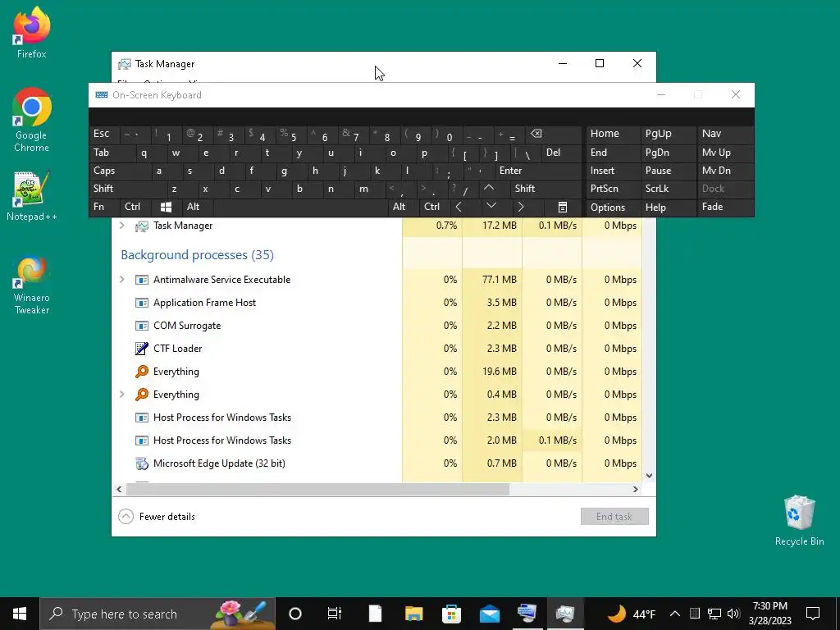Open the clock showing 7:30 PM
The width and height of the screenshot is (840, 630).
click(769, 614)
